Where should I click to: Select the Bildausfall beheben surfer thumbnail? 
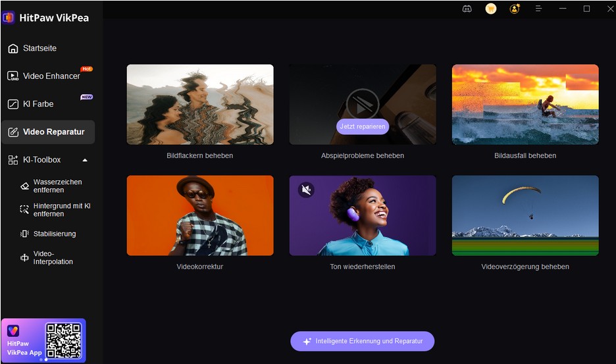click(525, 104)
